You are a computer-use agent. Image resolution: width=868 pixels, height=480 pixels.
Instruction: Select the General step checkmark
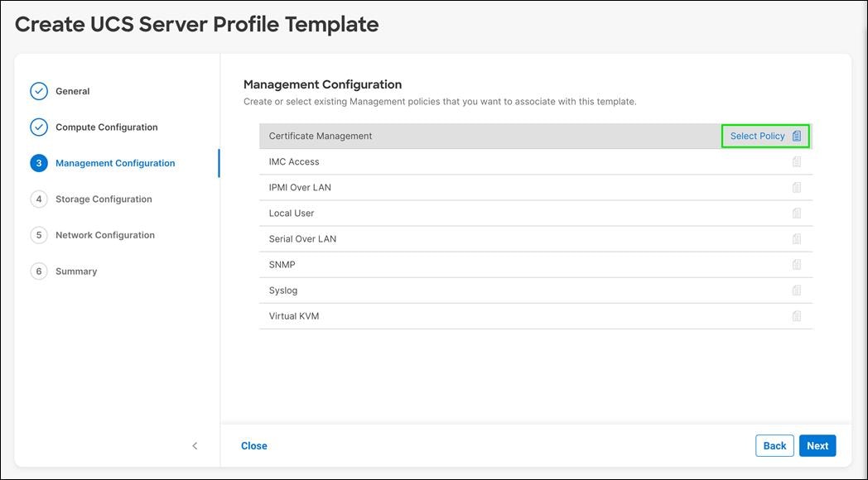[39, 91]
